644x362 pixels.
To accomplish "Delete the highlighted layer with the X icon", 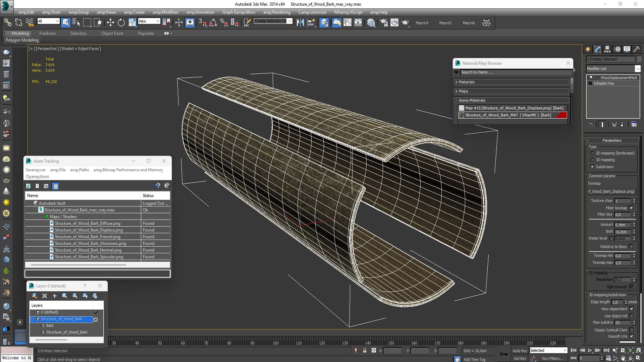I will [45, 296].
